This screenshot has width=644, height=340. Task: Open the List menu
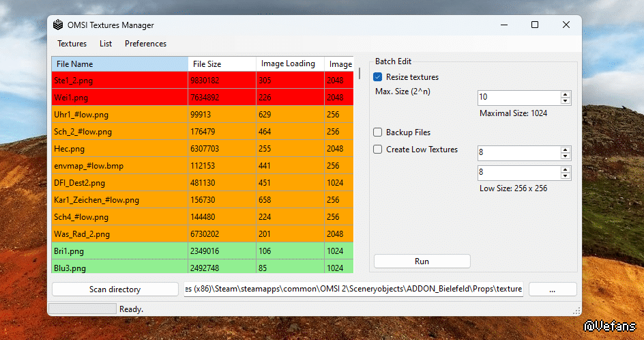tap(106, 44)
